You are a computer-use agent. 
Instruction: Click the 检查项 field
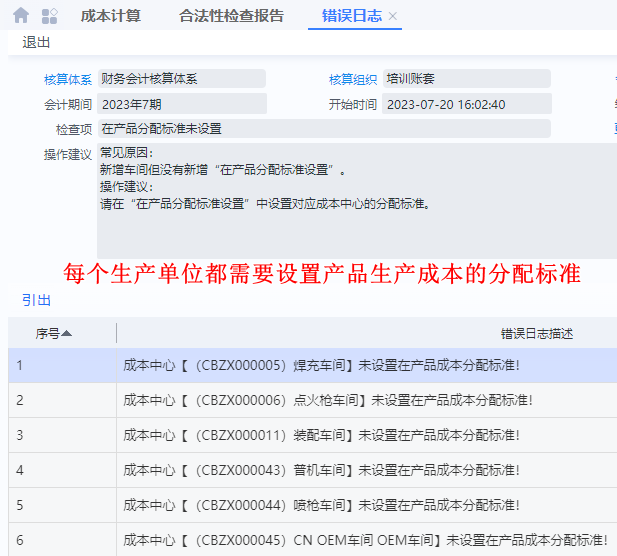pos(323,129)
